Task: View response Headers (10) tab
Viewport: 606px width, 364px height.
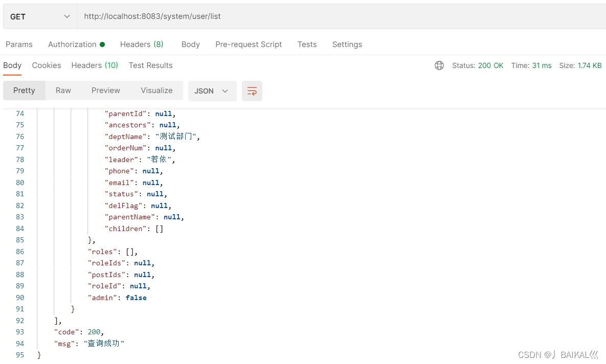Action: [x=95, y=65]
